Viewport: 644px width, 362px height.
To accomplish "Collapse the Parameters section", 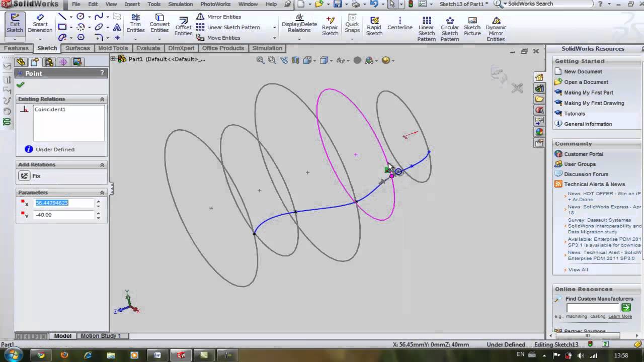I will [x=102, y=192].
